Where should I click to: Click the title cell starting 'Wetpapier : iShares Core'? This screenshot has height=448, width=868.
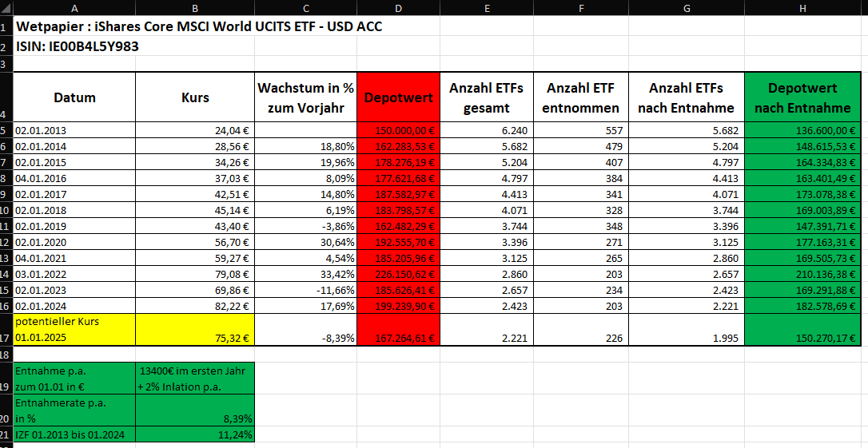[x=199, y=26]
